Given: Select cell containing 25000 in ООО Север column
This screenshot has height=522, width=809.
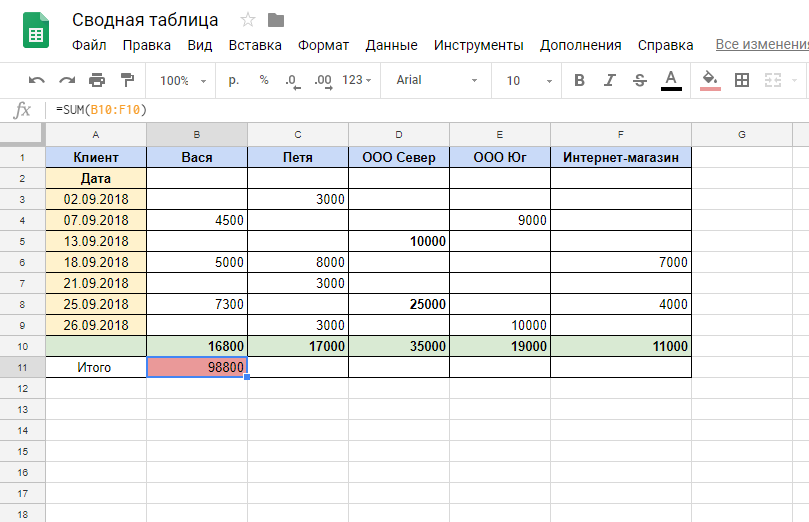Looking at the screenshot, I should click(399, 304).
